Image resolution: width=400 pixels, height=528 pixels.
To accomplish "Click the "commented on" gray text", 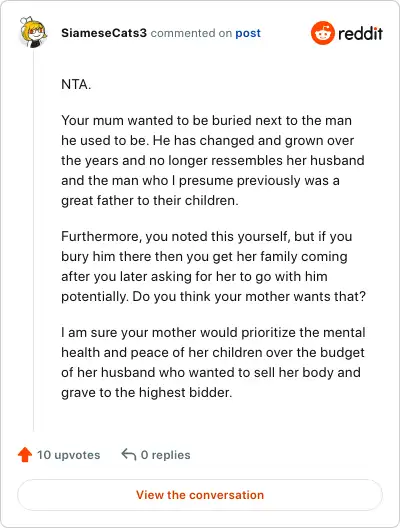I will (191, 33).
